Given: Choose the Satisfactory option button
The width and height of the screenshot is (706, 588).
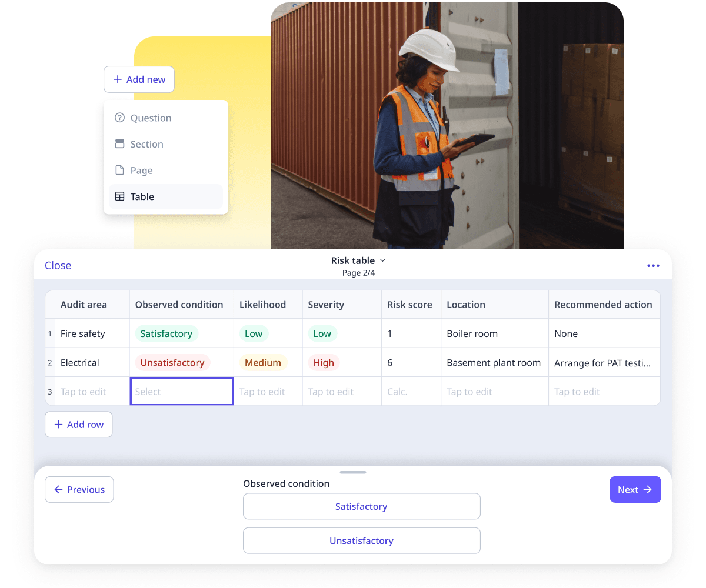Looking at the screenshot, I should pyautogui.click(x=361, y=506).
